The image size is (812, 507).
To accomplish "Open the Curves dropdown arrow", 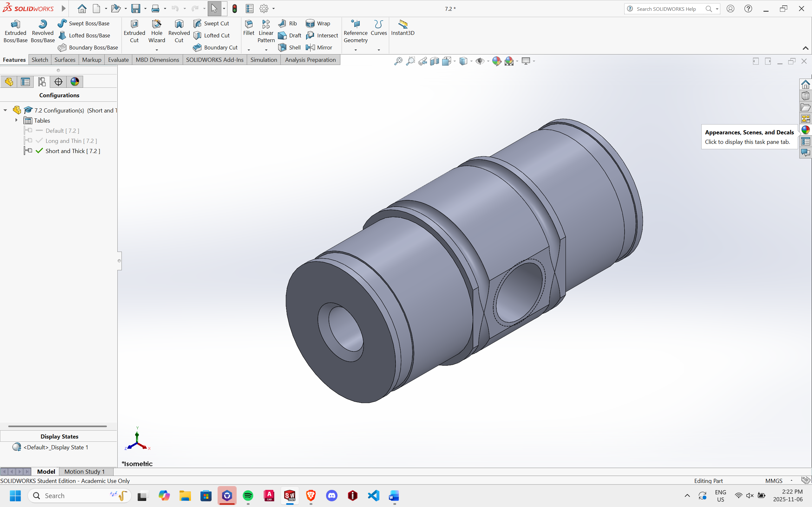I will [379, 50].
